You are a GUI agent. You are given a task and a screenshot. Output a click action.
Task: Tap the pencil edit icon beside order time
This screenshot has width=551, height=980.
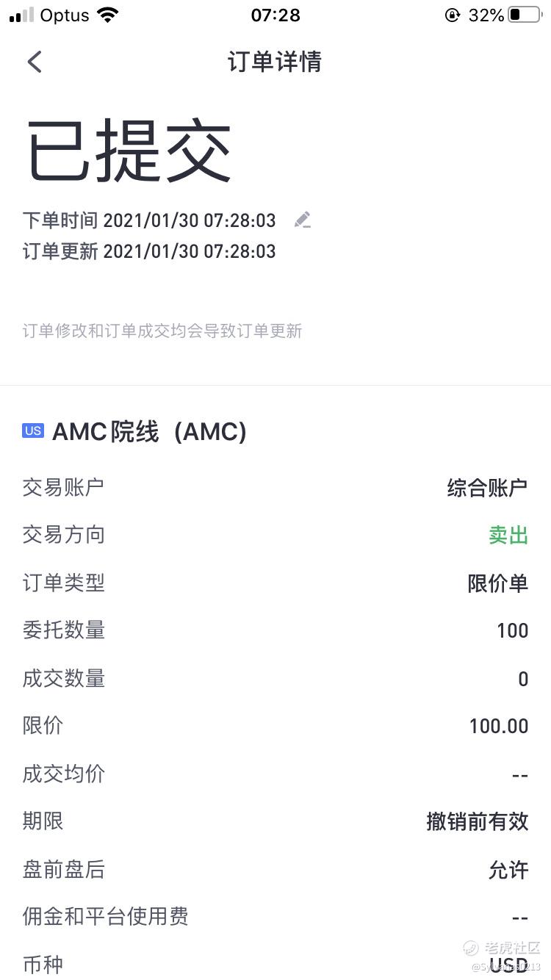tap(302, 220)
